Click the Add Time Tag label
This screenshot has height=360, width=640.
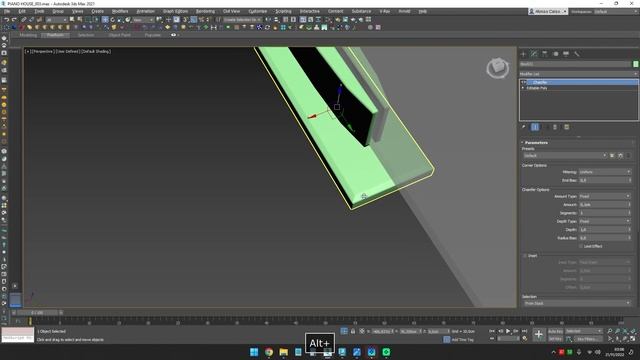(462, 340)
